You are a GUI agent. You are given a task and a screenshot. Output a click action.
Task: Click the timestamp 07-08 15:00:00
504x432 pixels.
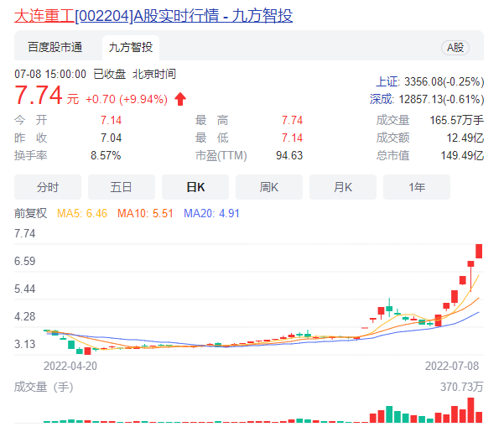tap(50, 74)
